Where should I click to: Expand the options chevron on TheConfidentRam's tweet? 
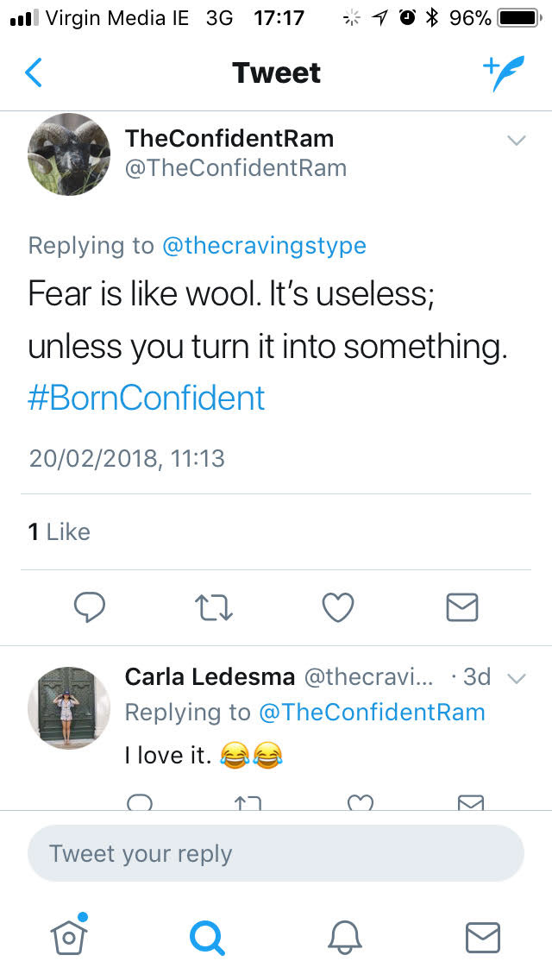tap(516, 140)
